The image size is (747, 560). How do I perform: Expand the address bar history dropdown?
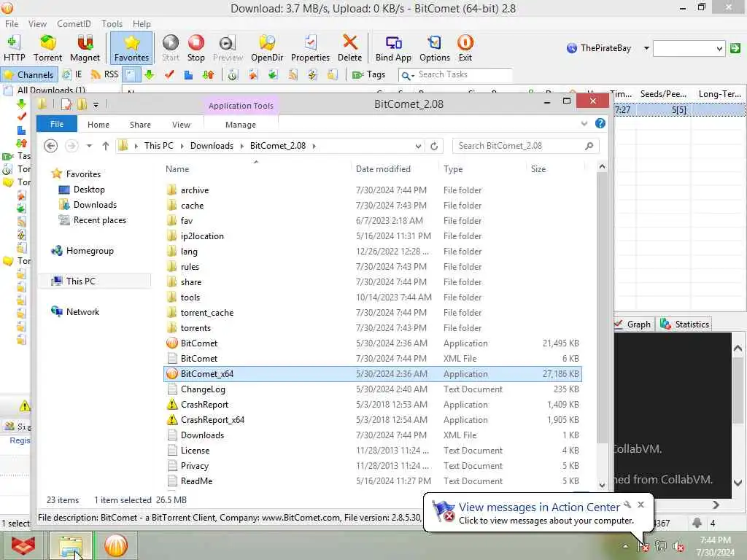(418, 146)
